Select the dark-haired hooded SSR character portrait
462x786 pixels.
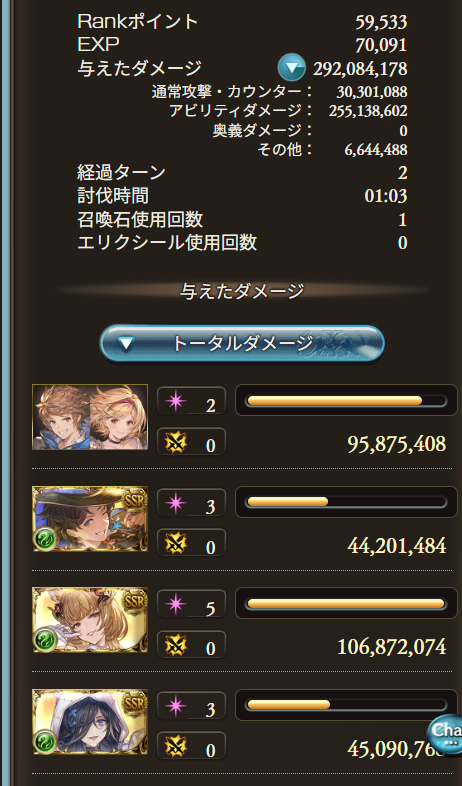[90, 722]
